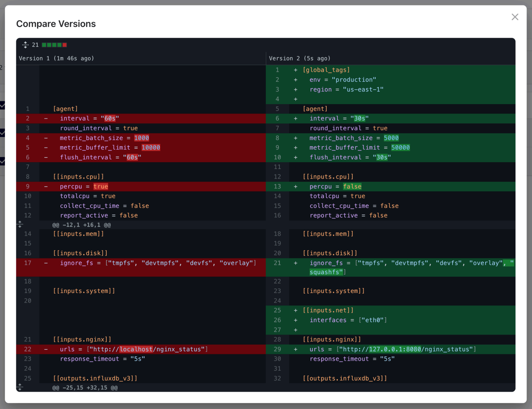The image size is (532, 409).
Task: Click highlighted "squashfs" text in Version 2
Action: click(326, 272)
